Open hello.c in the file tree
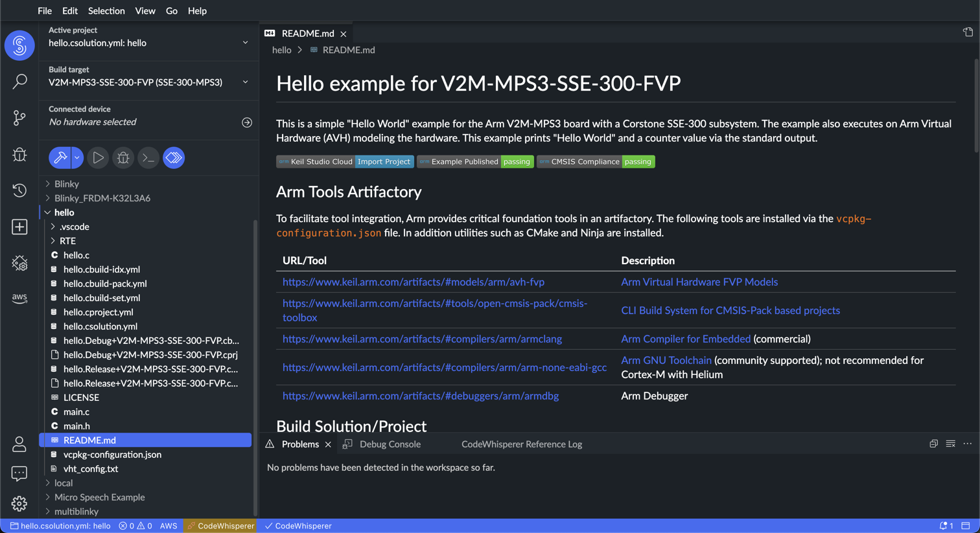The height and width of the screenshot is (533, 980). [76, 255]
